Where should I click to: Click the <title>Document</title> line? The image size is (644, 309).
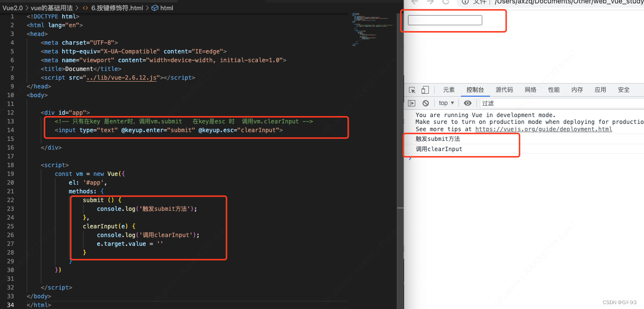(81, 69)
